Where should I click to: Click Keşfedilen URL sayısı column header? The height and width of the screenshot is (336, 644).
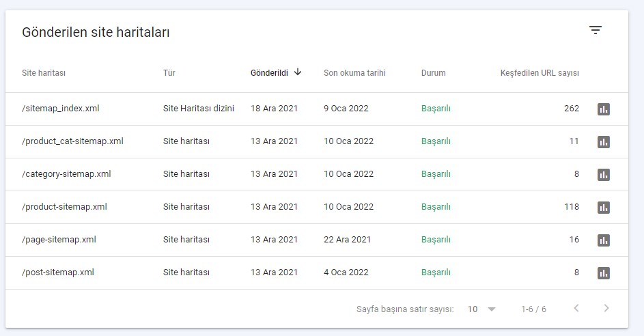(540, 72)
